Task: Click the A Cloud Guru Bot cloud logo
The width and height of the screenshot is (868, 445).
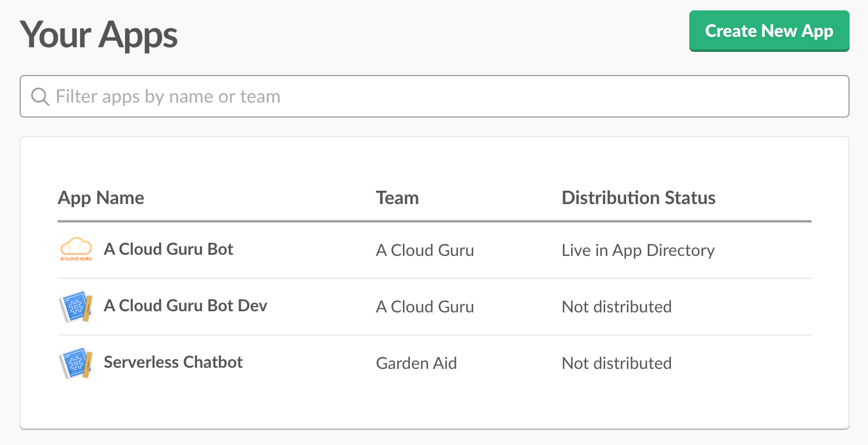Action: tap(76, 250)
